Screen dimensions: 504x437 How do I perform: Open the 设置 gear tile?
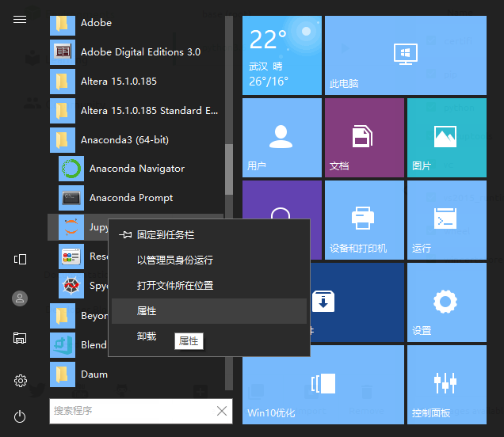[x=447, y=302]
